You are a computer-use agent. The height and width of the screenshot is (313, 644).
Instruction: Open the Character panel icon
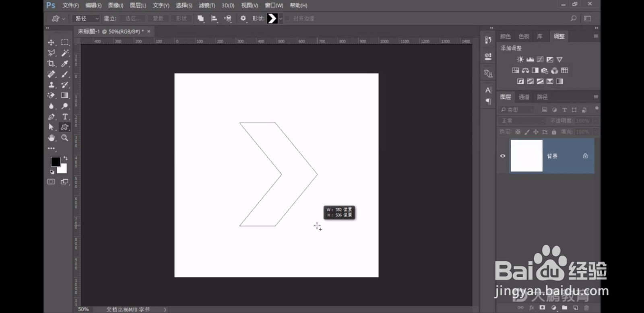click(488, 90)
